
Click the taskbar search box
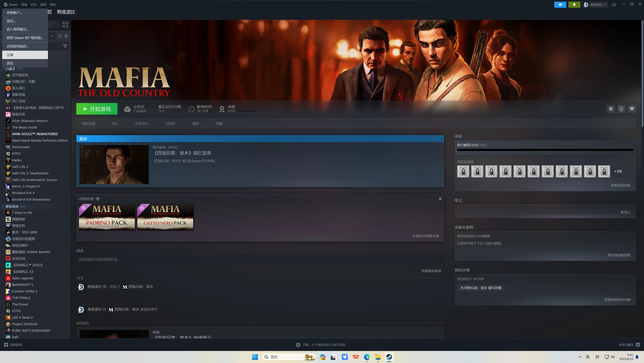tap(289, 357)
